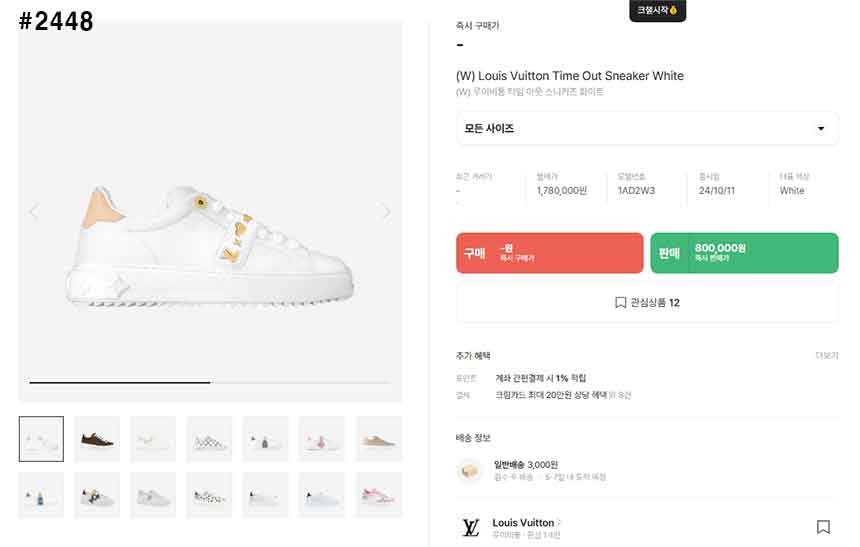Open the 모든 사이즈 size dropdown
Image resolution: width=860 pixels, height=547 pixels.
(x=646, y=129)
